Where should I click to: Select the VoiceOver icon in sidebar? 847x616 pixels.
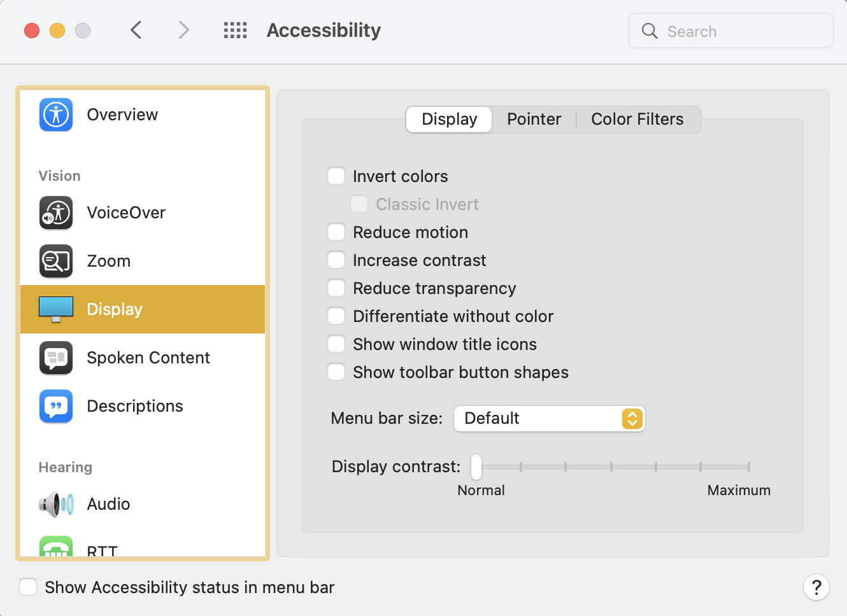pyautogui.click(x=56, y=213)
